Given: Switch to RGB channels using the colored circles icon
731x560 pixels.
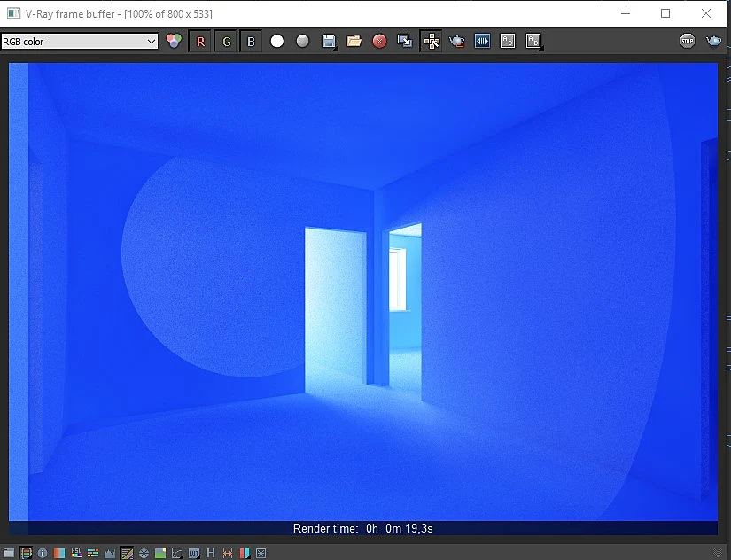Looking at the screenshot, I should coord(174,41).
